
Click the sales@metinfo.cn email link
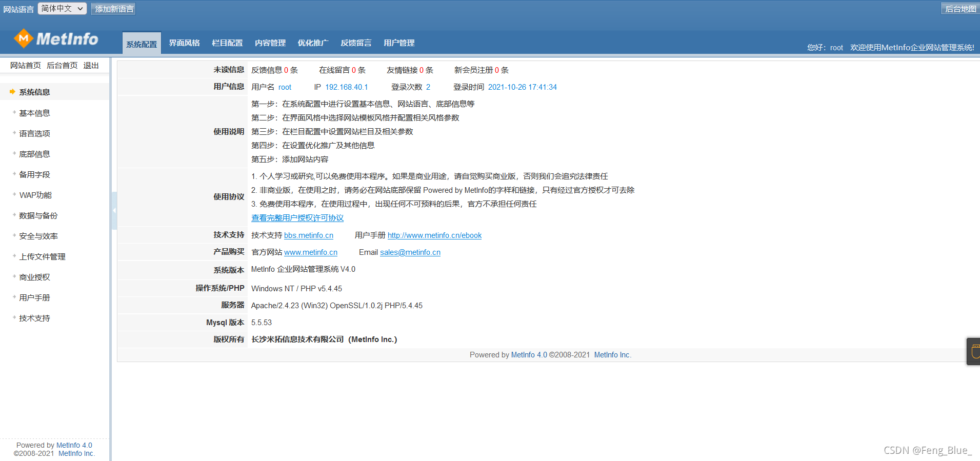[410, 252]
